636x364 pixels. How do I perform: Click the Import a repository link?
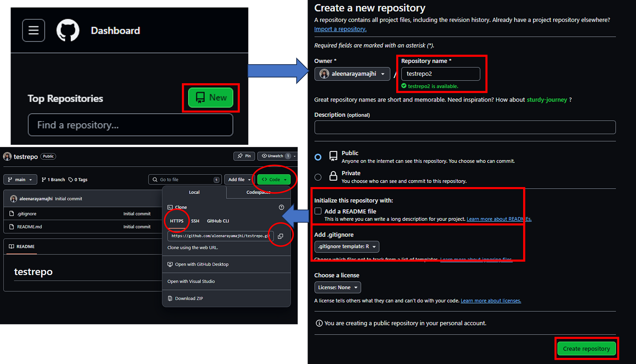click(340, 29)
